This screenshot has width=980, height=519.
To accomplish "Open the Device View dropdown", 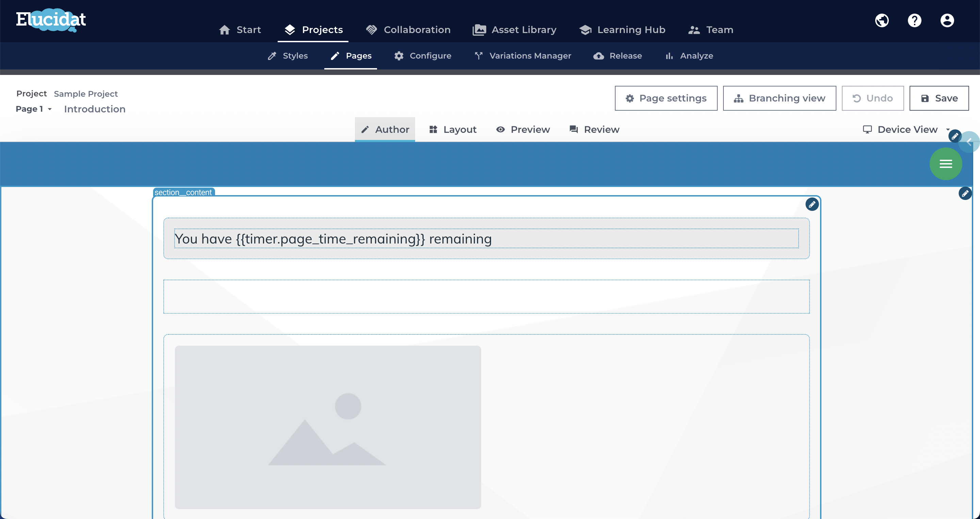I will point(907,129).
